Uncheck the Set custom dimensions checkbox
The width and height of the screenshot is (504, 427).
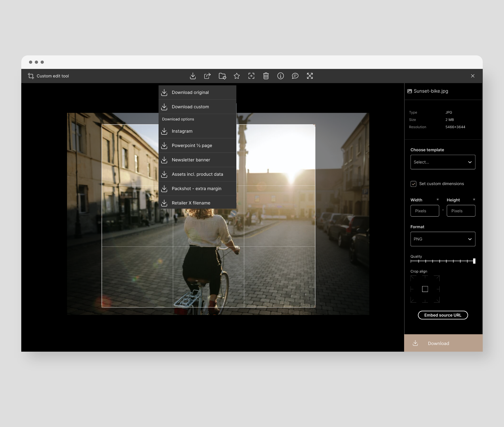413,184
